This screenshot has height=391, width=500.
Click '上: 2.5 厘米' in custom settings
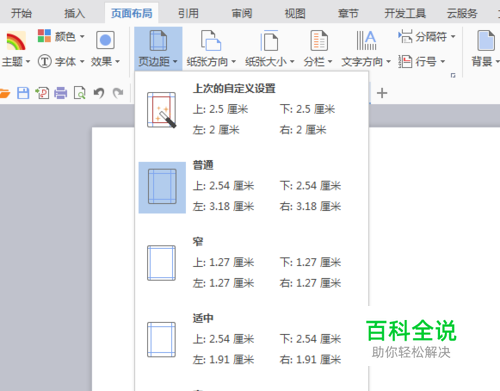(x=220, y=109)
